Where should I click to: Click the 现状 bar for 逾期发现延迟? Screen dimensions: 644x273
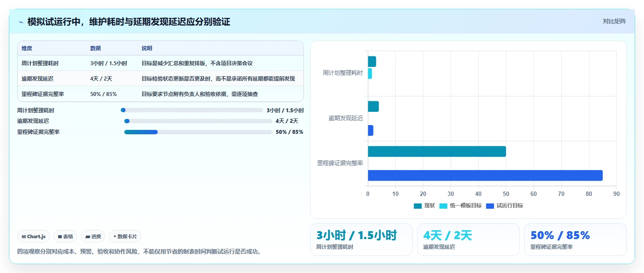(x=374, y=107)
